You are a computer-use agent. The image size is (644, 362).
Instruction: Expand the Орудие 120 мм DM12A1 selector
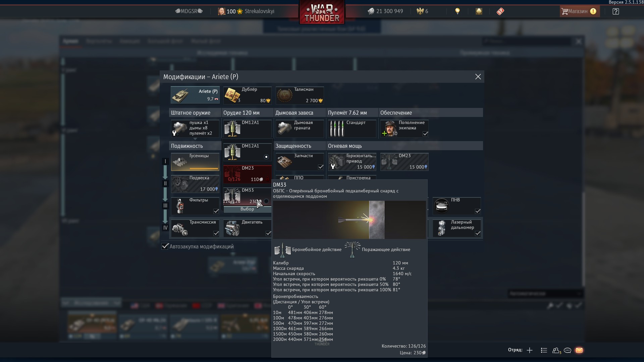(x=248, y=128)
